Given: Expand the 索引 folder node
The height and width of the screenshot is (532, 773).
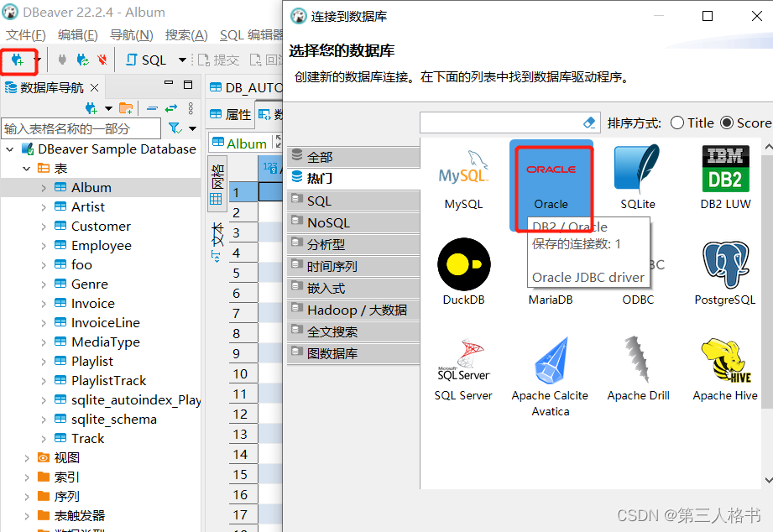Looking at the screenshot, I should tap(27, 477).
